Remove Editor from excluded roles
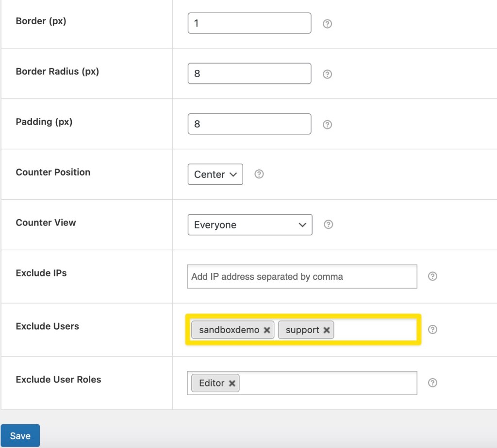Screen dimensions: 497x448 (232, 383)
